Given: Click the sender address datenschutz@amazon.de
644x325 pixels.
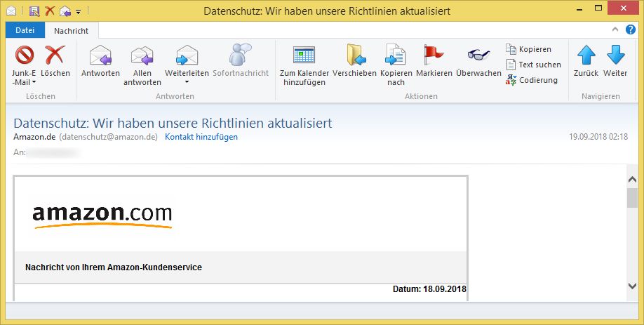Looking at the screenshot, I should (x=109, y=137).
